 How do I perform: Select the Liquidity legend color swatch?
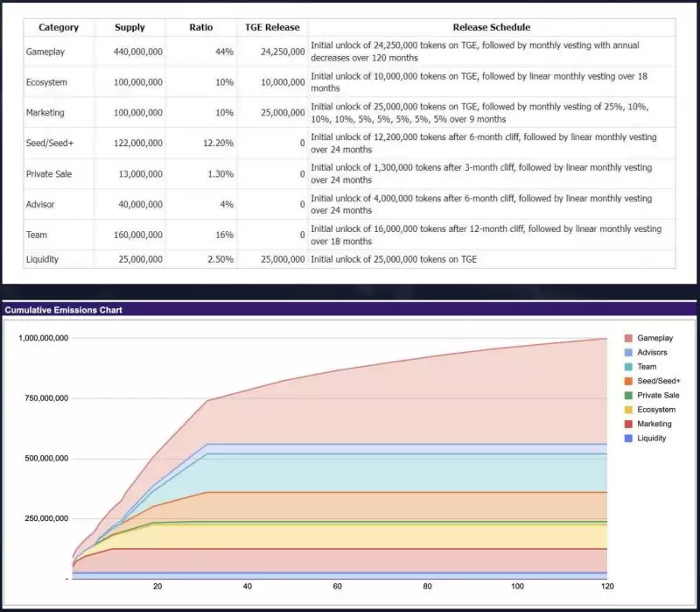coord(627,438)
